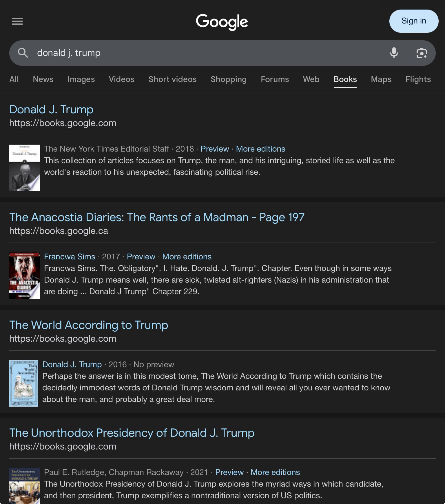Image resolution: width=445 pixels, height=504 pixels.
Task: Switch to the News tab
Action: [x=43, y=79]
